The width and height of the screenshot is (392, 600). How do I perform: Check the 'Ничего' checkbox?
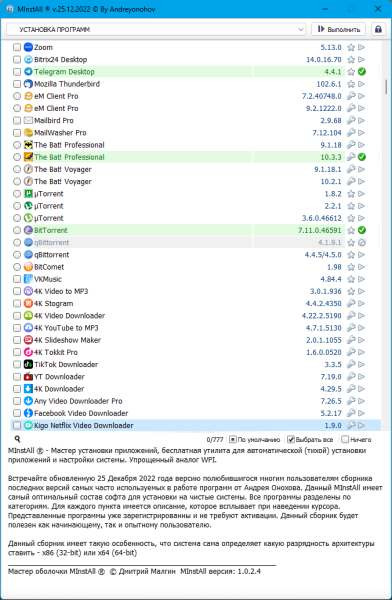[345, 439]
